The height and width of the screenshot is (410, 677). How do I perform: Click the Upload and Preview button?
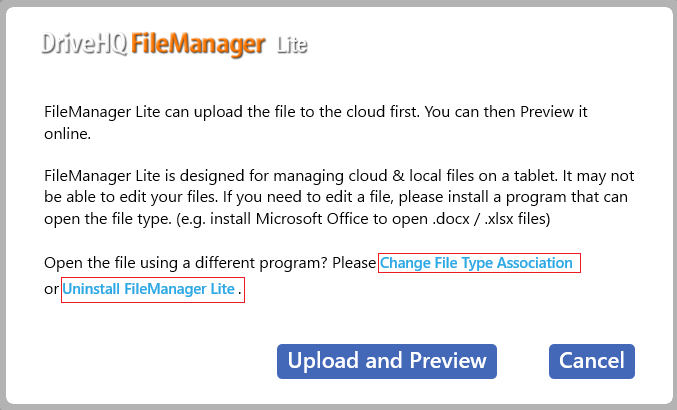click(x=386, y=361)
